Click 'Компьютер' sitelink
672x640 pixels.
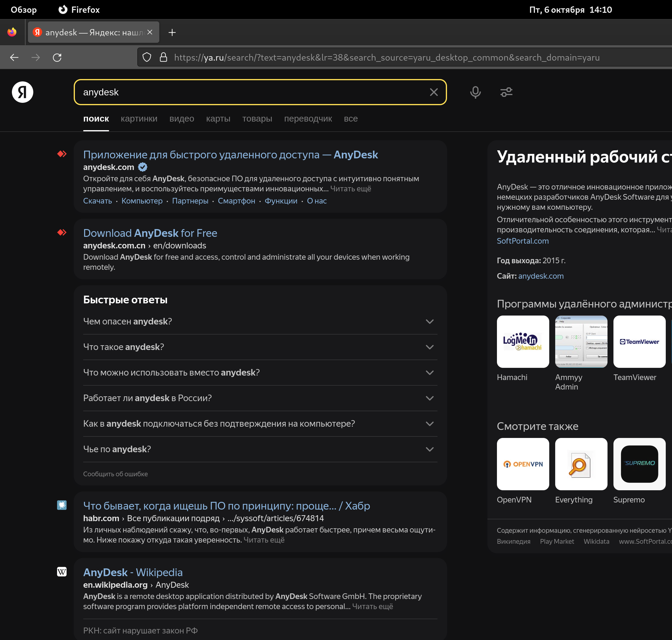(x=142, y=201)
